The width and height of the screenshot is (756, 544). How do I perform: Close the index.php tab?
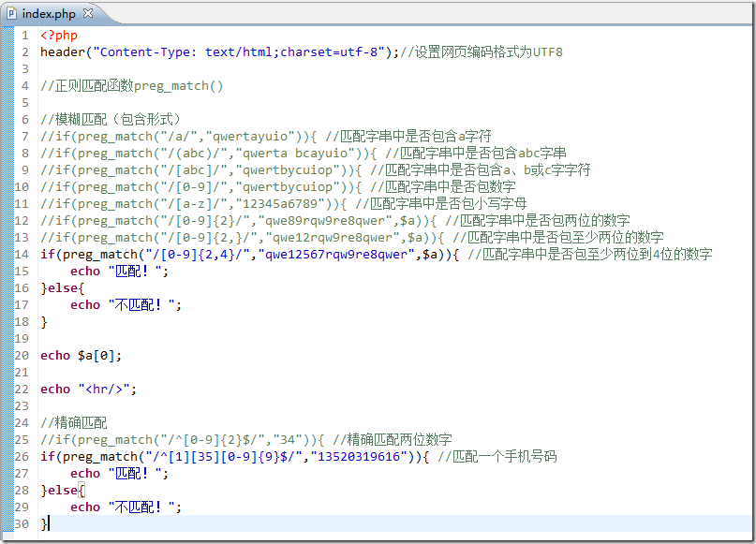(88, 13)
